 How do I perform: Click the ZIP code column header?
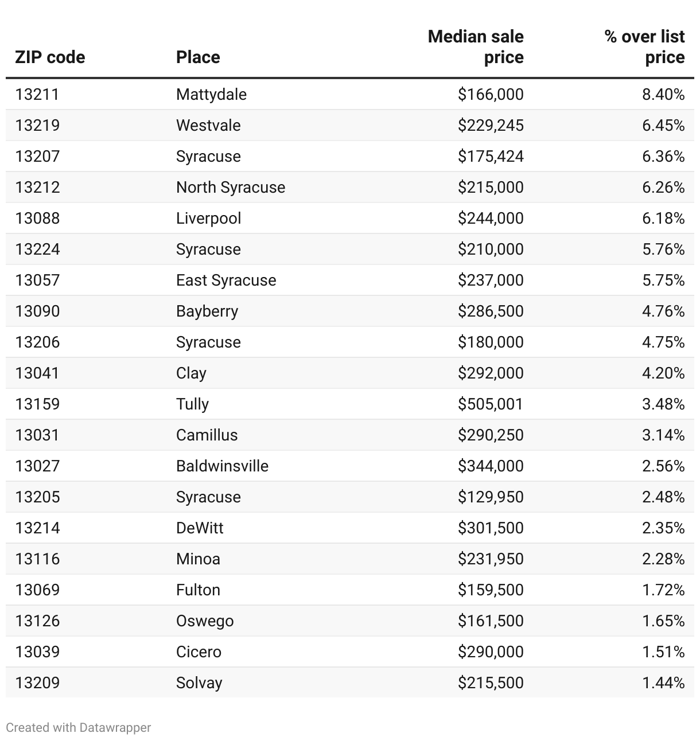50,57
